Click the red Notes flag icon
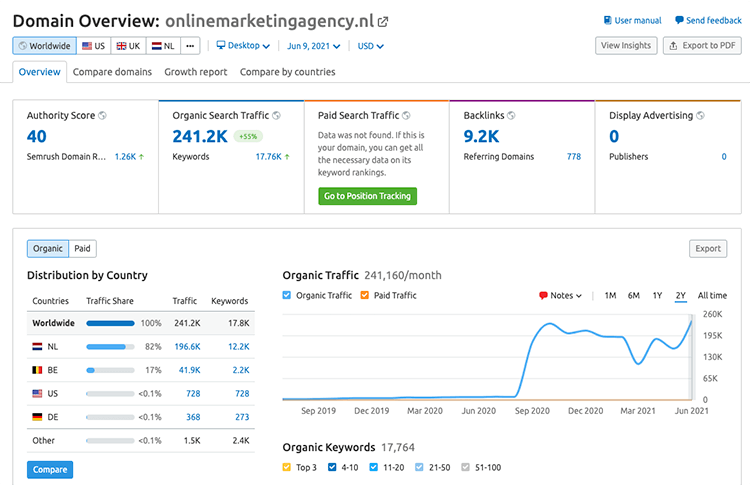Screen dimensions: 750x485 pyautogui.click(x=543, y=296)
